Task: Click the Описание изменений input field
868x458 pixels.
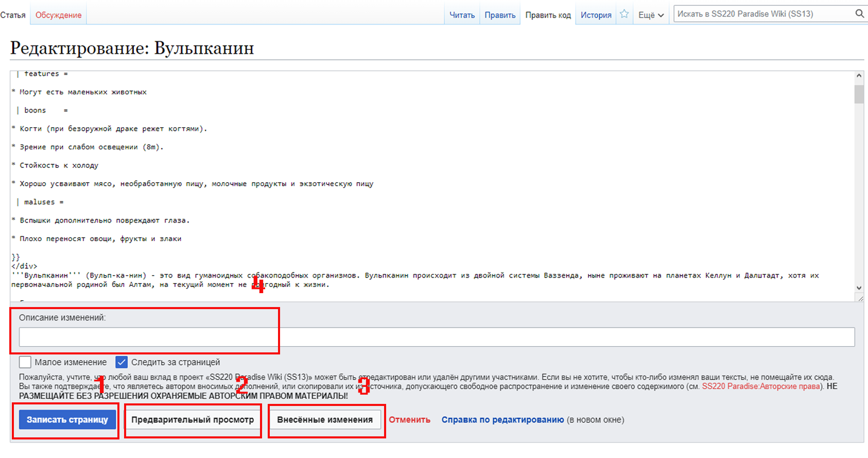Action: (437, 337)
